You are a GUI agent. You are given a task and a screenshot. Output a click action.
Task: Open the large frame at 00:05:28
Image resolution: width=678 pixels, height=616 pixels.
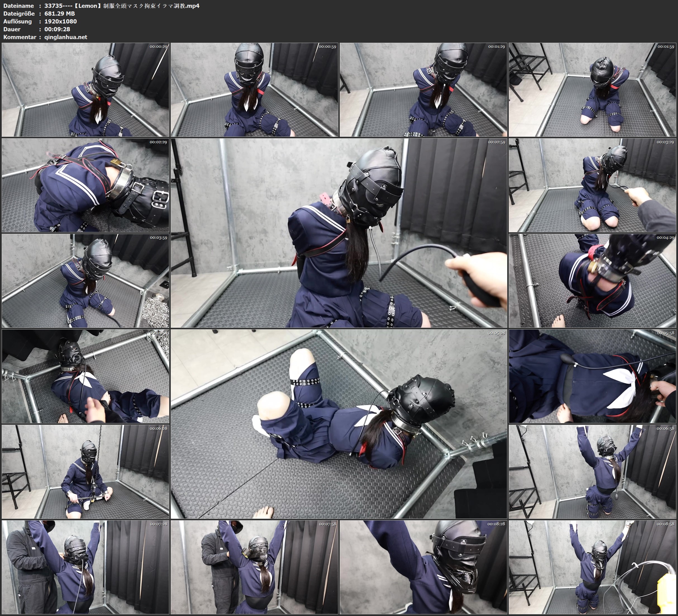pos(339,424)
